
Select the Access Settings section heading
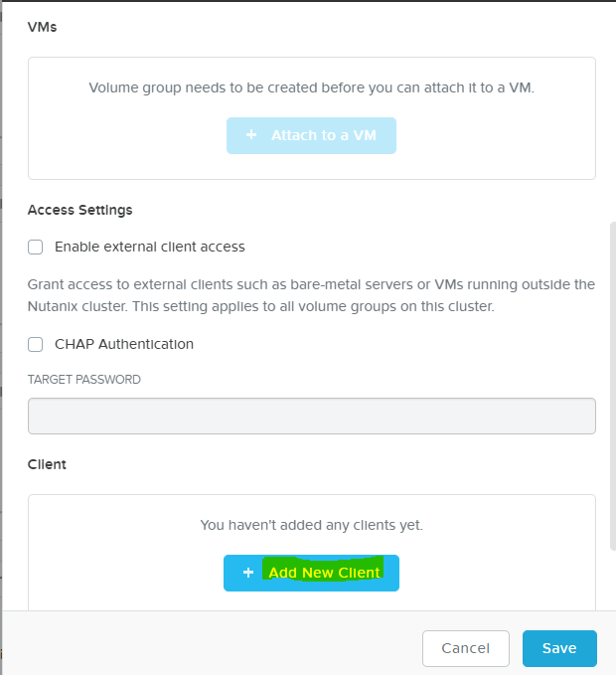click(80, 210)
